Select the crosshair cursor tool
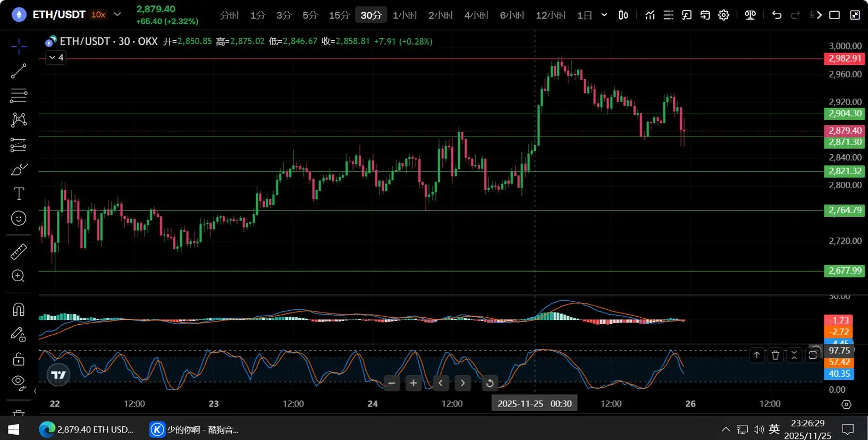868x440 pixels. click(x=19, y=47)
